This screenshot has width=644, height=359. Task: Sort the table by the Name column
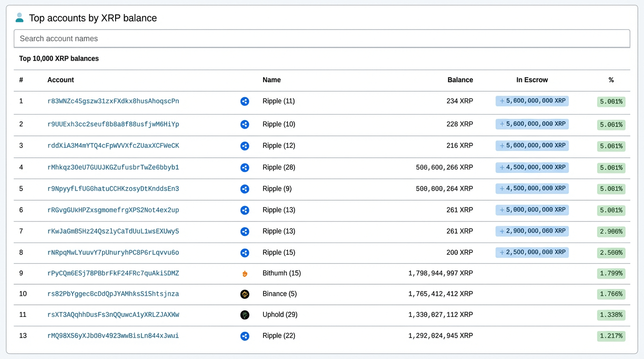click(271, 80)
